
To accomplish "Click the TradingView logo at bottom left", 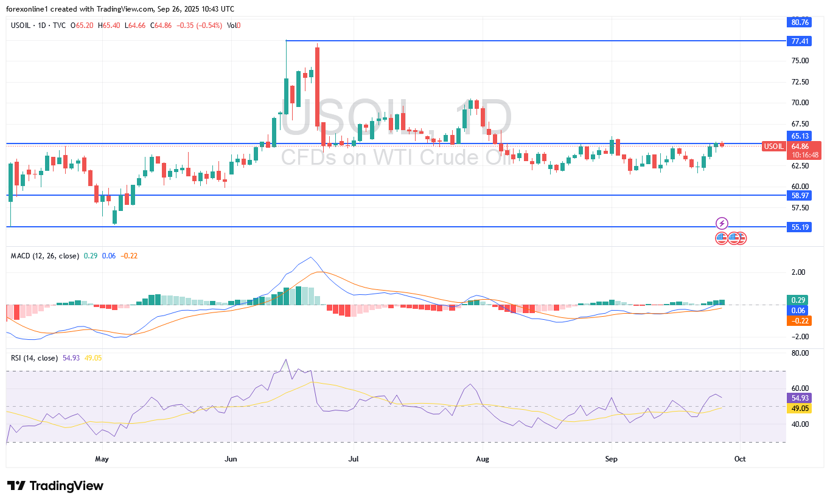I will [x=55, y=486].
